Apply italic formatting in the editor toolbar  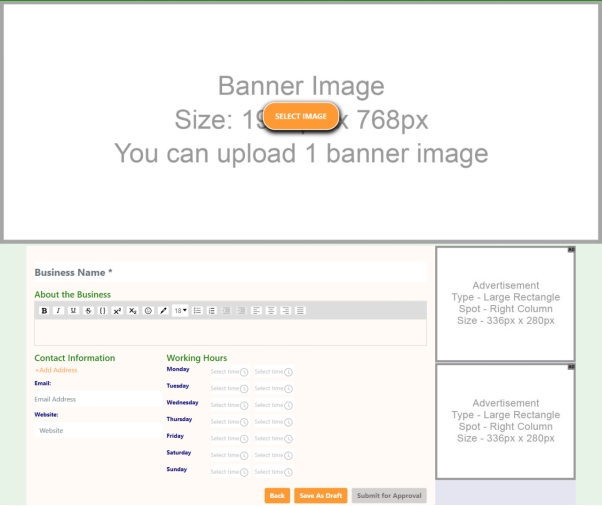59,311
